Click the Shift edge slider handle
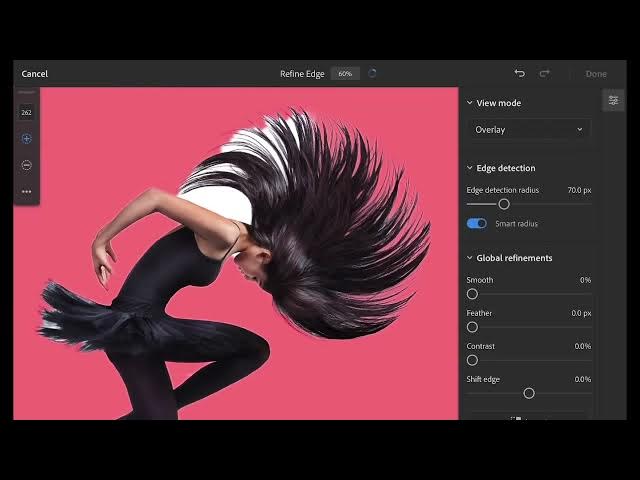 [x=529, y=393]
